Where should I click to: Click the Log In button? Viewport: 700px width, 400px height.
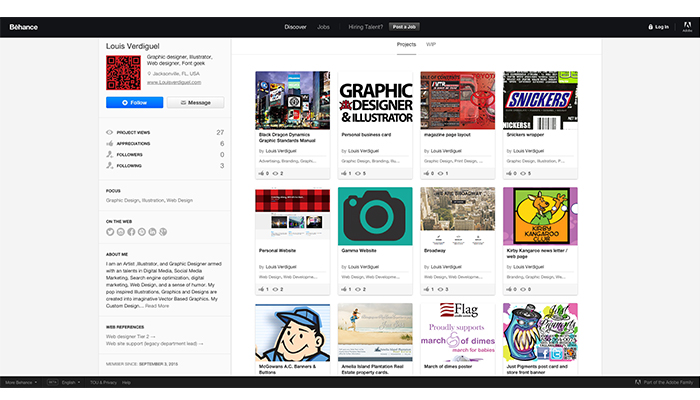pyautogui.click(x=658, y=27)
